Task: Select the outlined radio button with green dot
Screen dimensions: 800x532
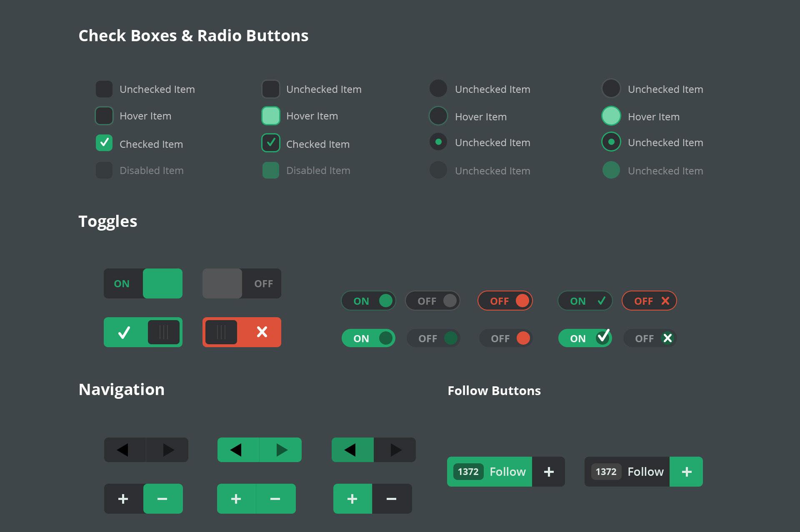Action: coord(611,142)
